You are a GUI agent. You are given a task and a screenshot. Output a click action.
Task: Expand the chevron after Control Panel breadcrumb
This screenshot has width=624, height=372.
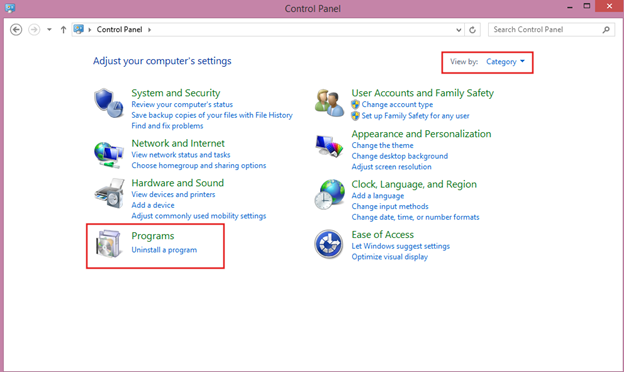tap(149, 29)
